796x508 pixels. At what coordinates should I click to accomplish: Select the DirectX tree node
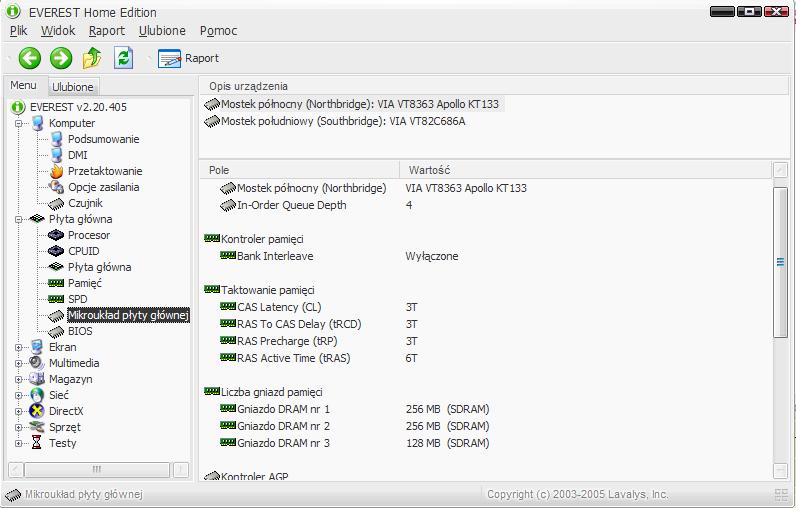point(66,411)
